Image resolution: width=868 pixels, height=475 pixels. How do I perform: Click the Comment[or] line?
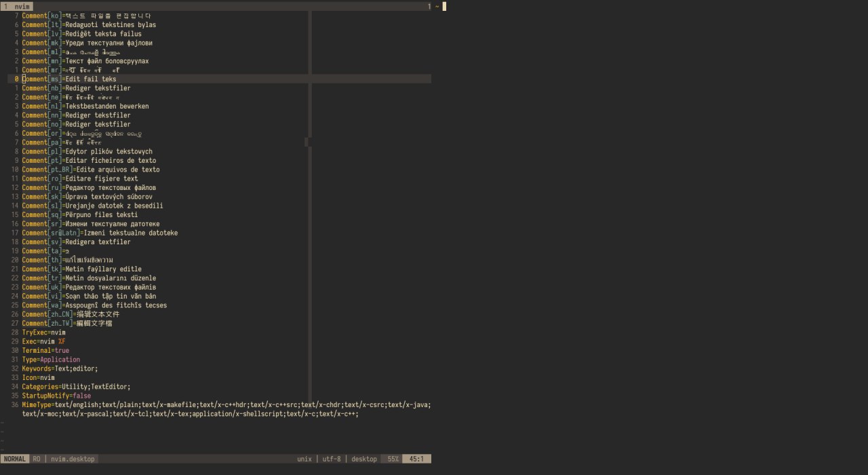pos(81,134)
